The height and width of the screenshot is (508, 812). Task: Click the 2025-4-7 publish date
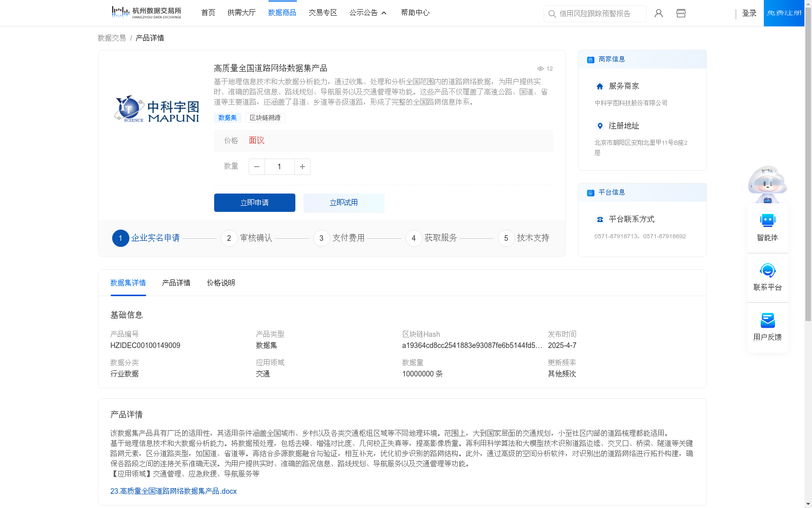pyautogui.click(x=562, y=345)
